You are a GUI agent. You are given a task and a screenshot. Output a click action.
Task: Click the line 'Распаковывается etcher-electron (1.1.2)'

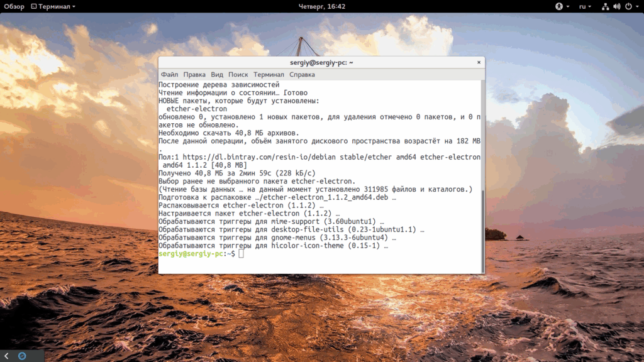[x=241, y=206]
